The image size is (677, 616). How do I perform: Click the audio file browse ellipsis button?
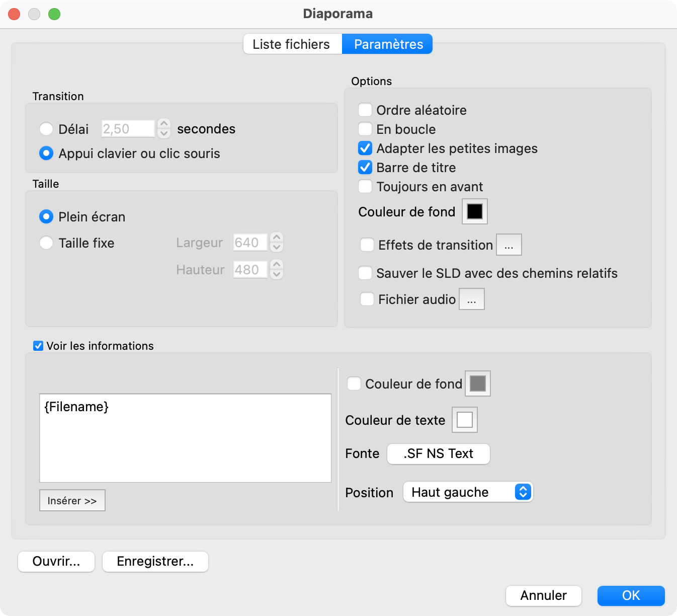pyautogui.click(x=471, y=299)
